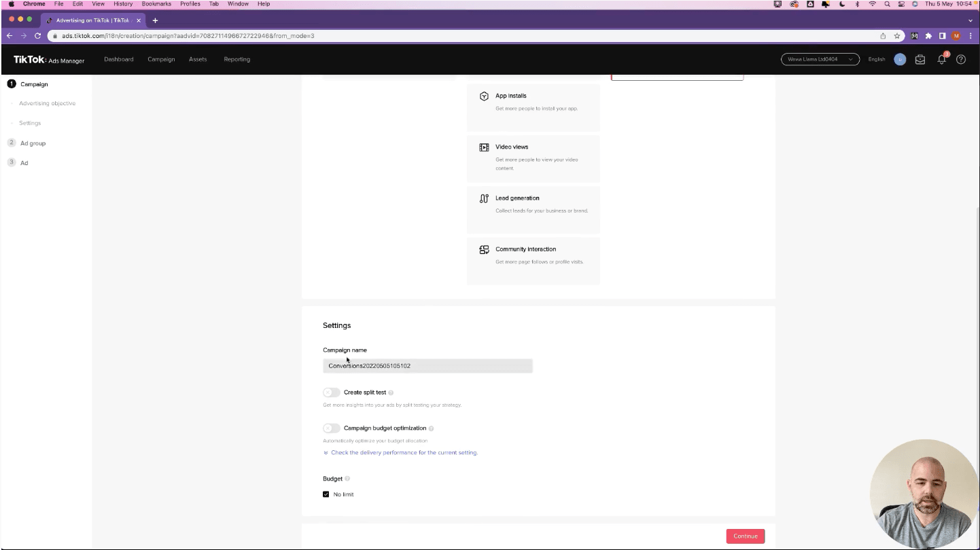Click the user avatar icon
This screenshot has width=980, height=550.
900,60
